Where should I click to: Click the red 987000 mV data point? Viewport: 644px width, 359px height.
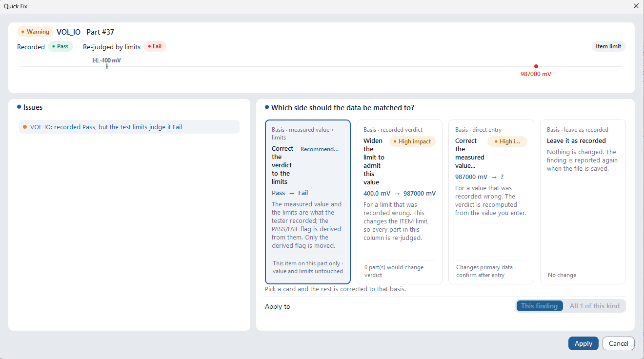[536, 66]
